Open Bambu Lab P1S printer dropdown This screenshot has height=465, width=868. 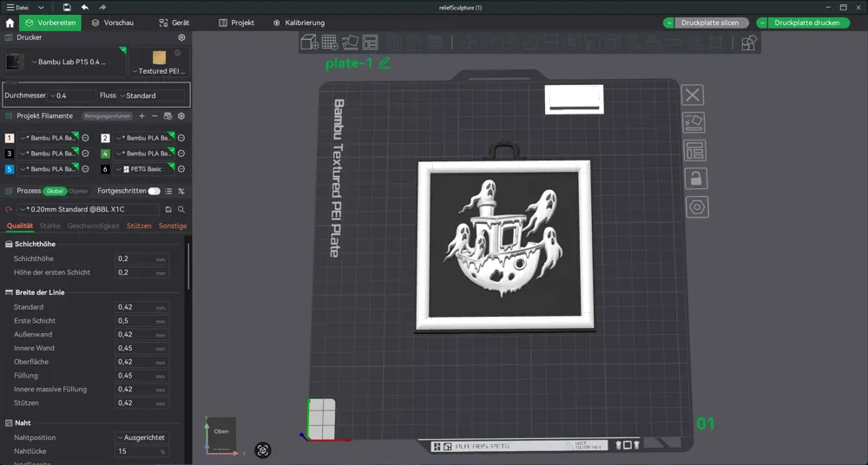tap(65, 62)
